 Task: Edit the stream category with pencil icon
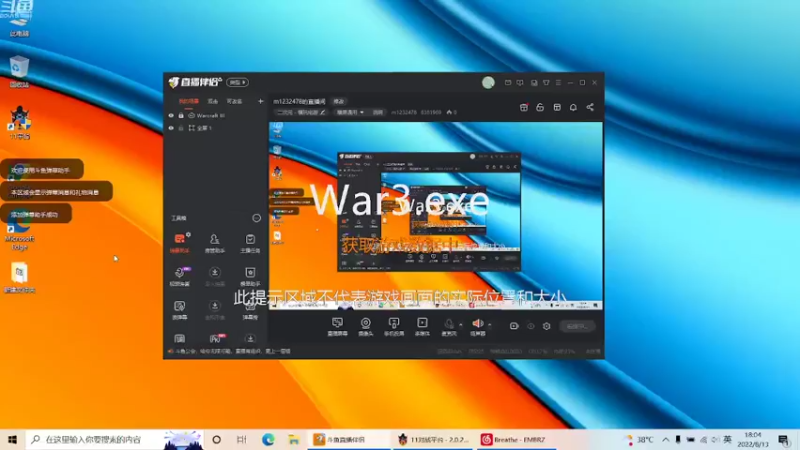322,112
